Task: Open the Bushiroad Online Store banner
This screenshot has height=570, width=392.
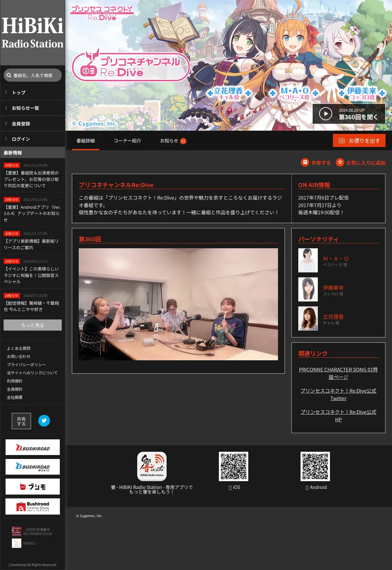Action: (33, 506)
